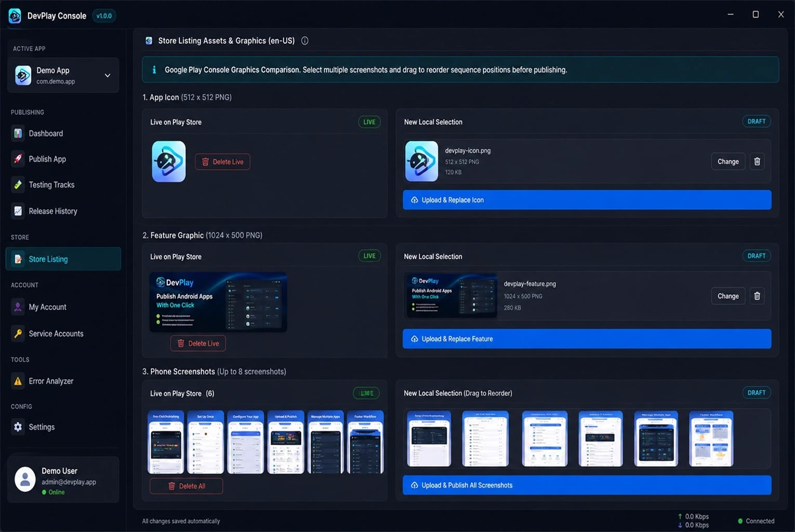Screen dimensions: 795x532
Task: Click the info icon beside Store Listing title
Action: [x=305, y=41]
